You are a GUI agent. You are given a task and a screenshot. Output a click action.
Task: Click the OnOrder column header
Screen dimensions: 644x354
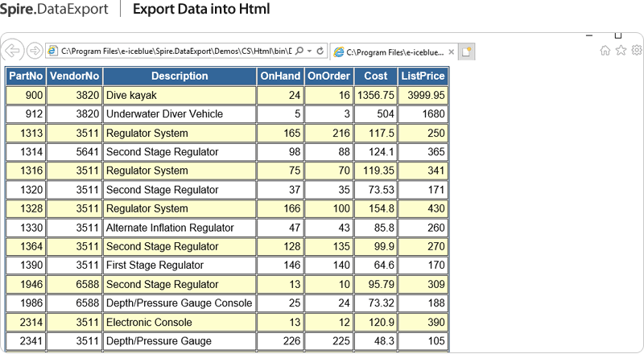[x=328, y=76]
